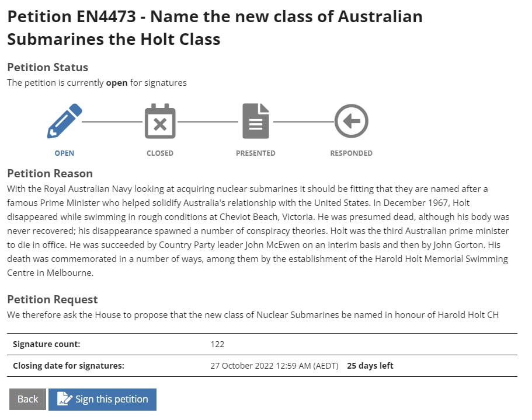Click the signing icon inside Sign button
The image size is (532, 420).
point(64,400)
